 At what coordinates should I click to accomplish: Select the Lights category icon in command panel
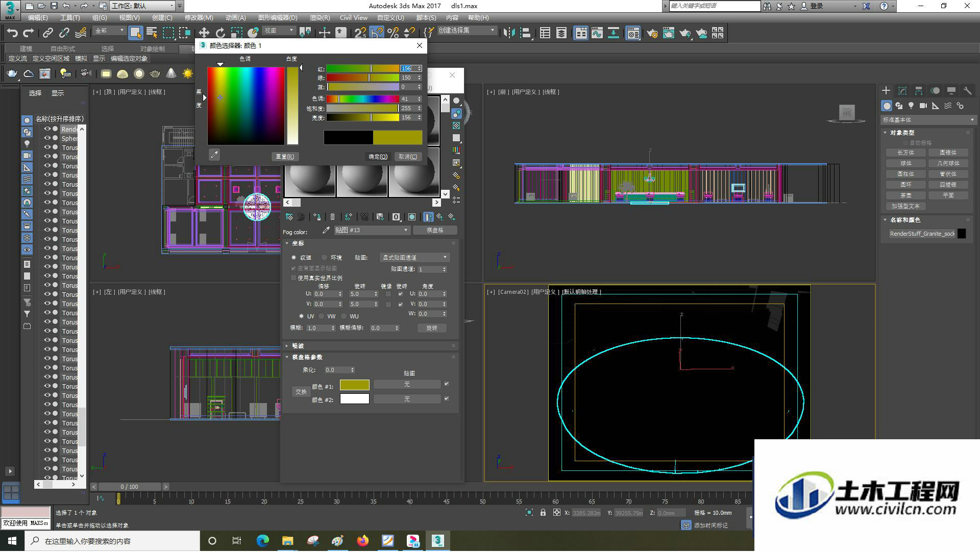[911, 106]
